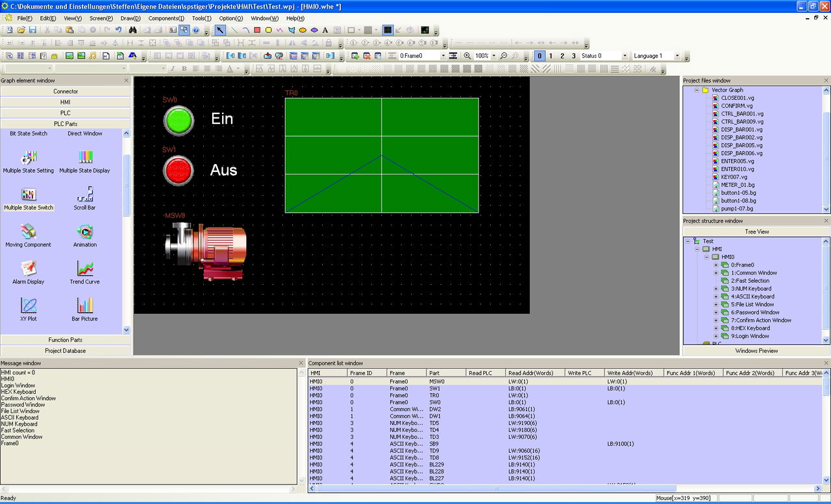Select the red rectangle drawing tool
Screen dimensions: 831x504
pos(257,30)
